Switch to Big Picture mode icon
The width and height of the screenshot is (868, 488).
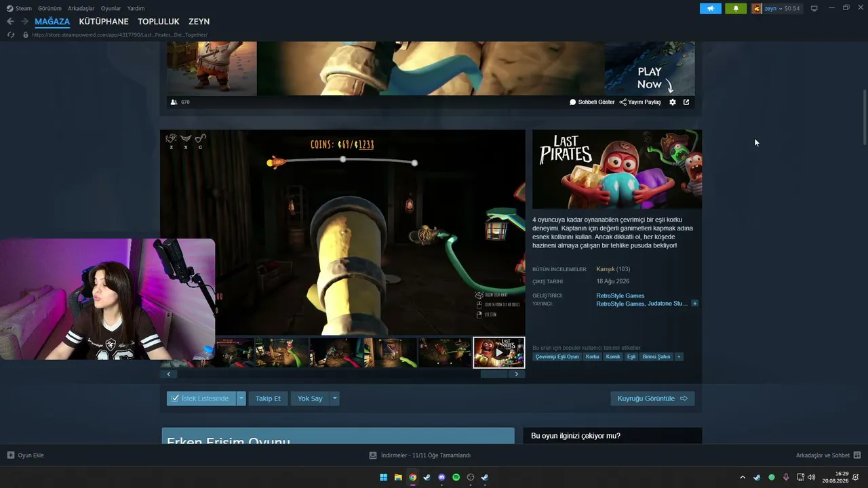(x=814, y=8)
